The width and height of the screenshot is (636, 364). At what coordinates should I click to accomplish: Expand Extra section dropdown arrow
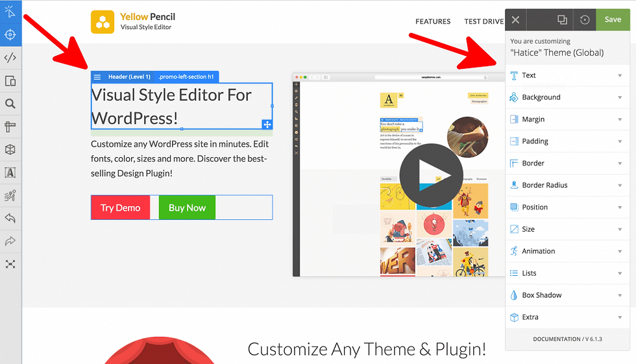pyautogui.click(x=620, y=317)
